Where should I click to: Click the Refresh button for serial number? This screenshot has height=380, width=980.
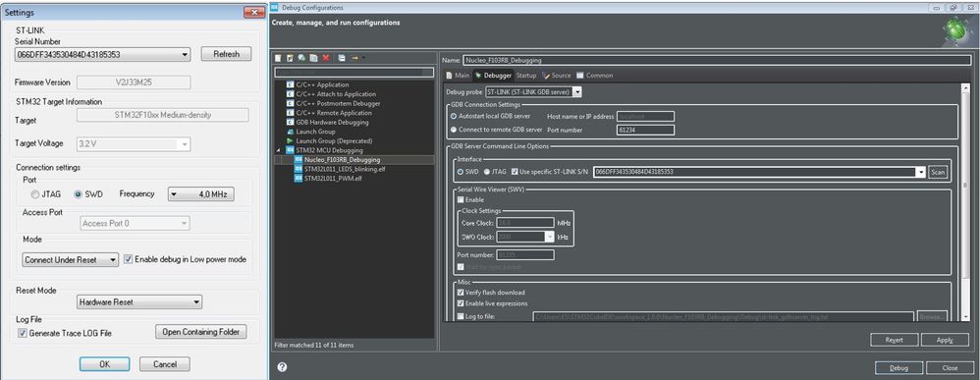click(x=226, y=54)
